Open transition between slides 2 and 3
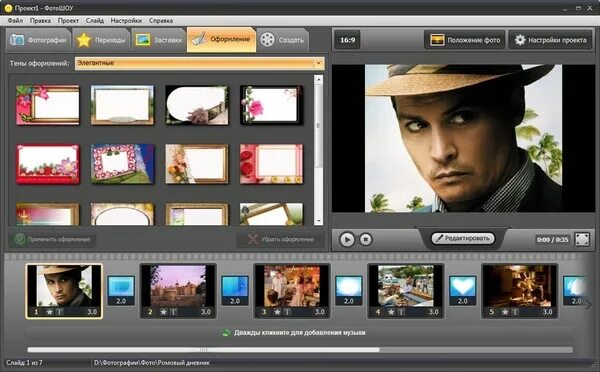 click(235, 290)
